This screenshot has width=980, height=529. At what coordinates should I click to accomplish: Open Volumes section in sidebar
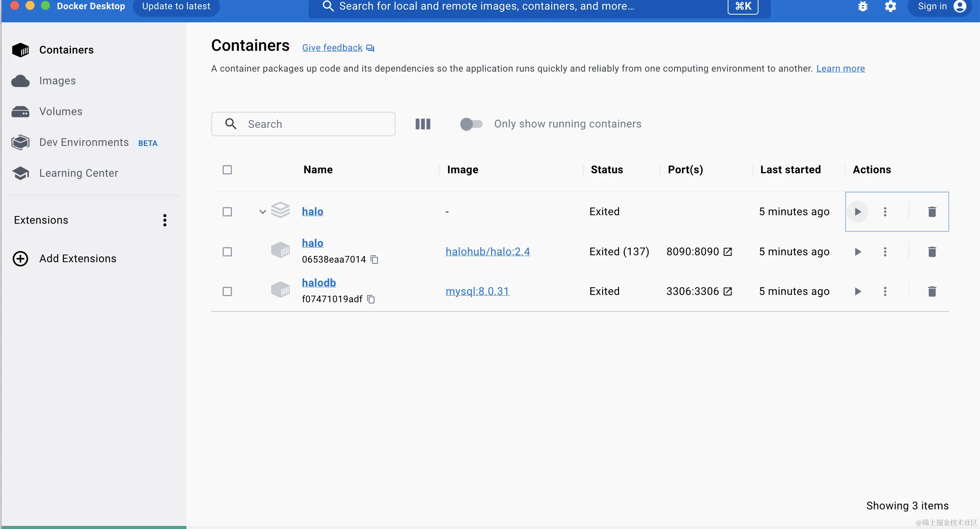tap(60, 112)
